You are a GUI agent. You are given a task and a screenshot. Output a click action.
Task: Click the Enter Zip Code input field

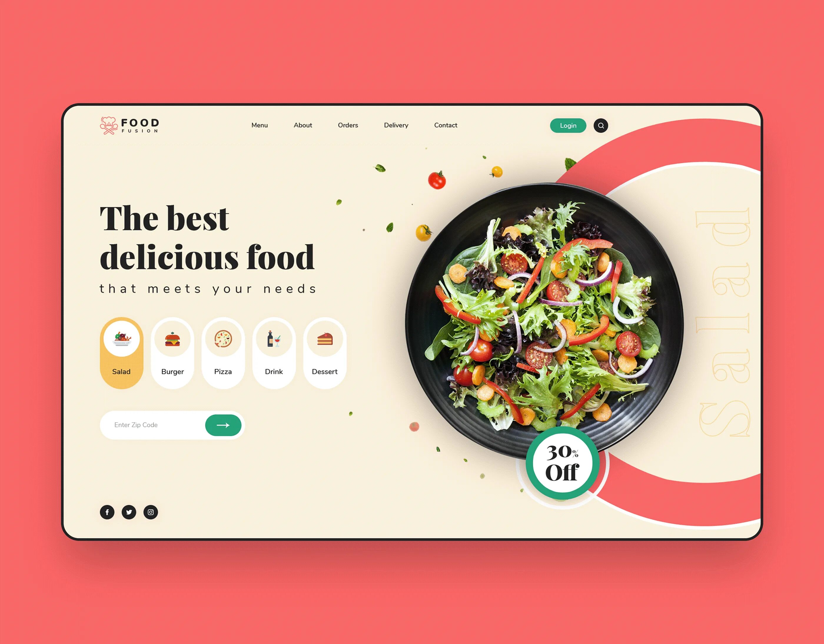coord(154,425)
